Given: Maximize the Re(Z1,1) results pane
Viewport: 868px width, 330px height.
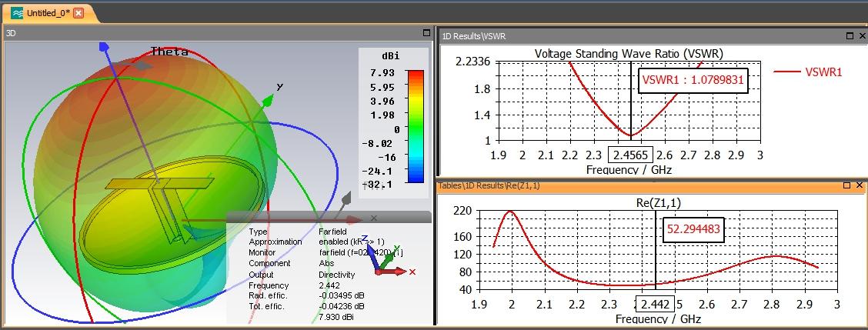Looking at the screenshot, I should (847, 185).
